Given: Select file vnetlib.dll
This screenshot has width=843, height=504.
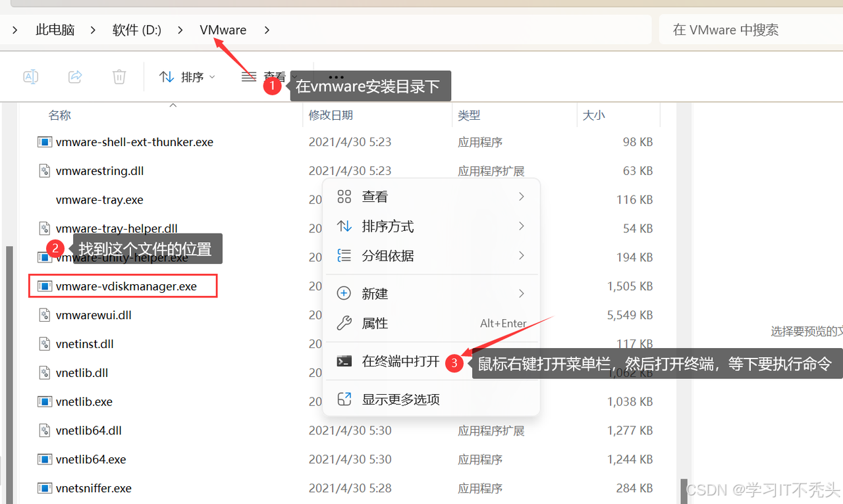Looking at the screenshot, I should coord(82,372).
